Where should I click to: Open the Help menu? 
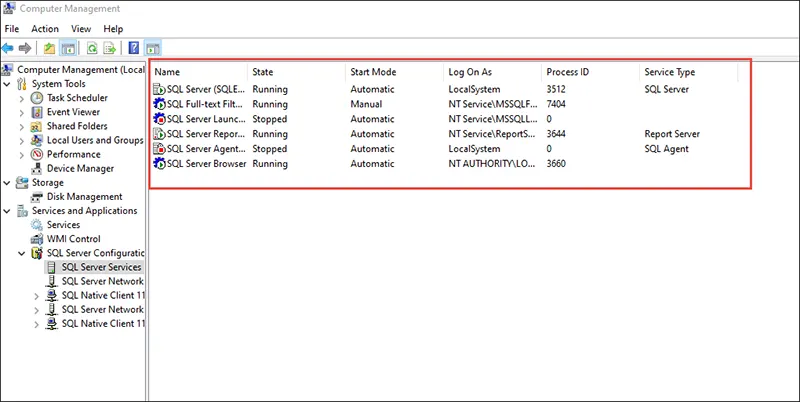coord(113,29)
